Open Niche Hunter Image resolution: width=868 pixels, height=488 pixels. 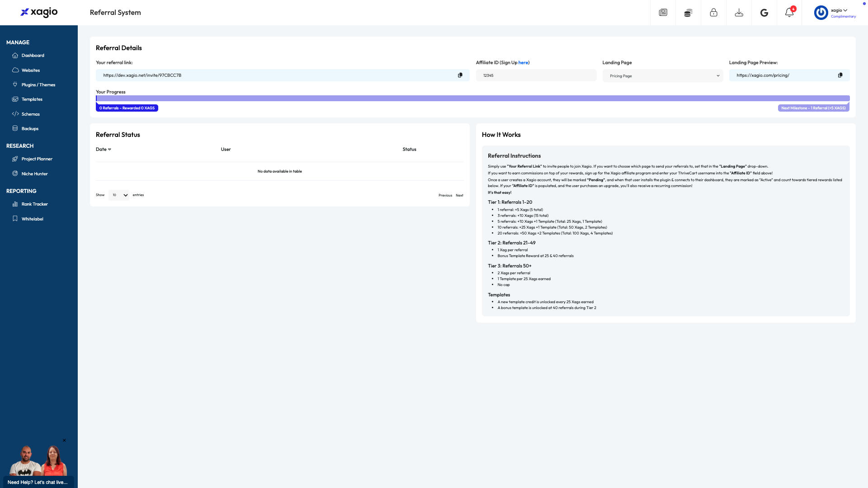click(35, 174)
